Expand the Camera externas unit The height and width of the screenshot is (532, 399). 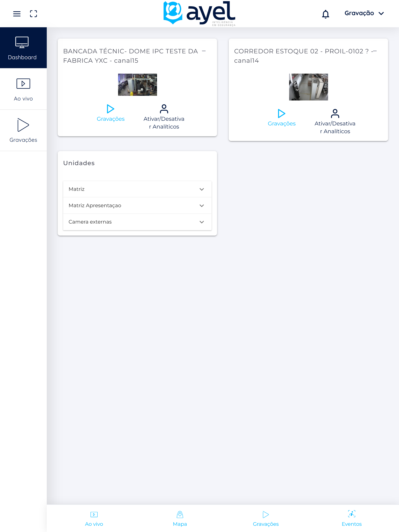point(137,222)
